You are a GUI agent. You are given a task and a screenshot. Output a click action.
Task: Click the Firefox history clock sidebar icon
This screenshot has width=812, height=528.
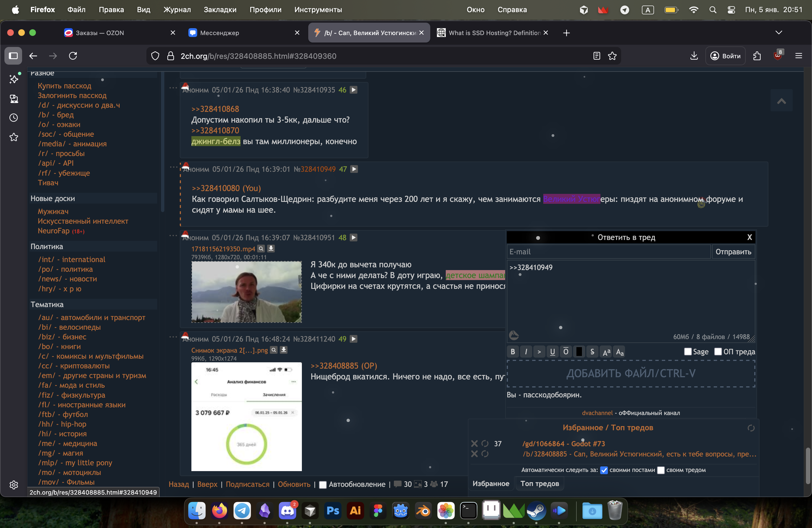pyautogui.click(x=14, y=118)
